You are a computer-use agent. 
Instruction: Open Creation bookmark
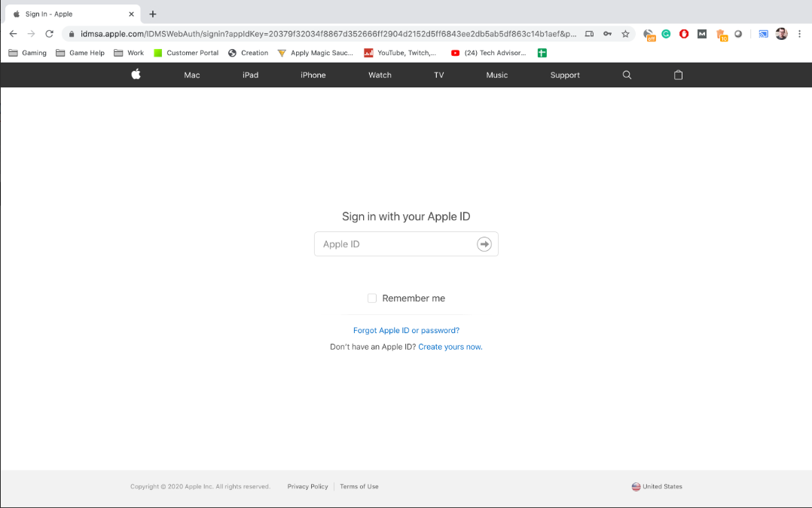[x=248, y=53]
